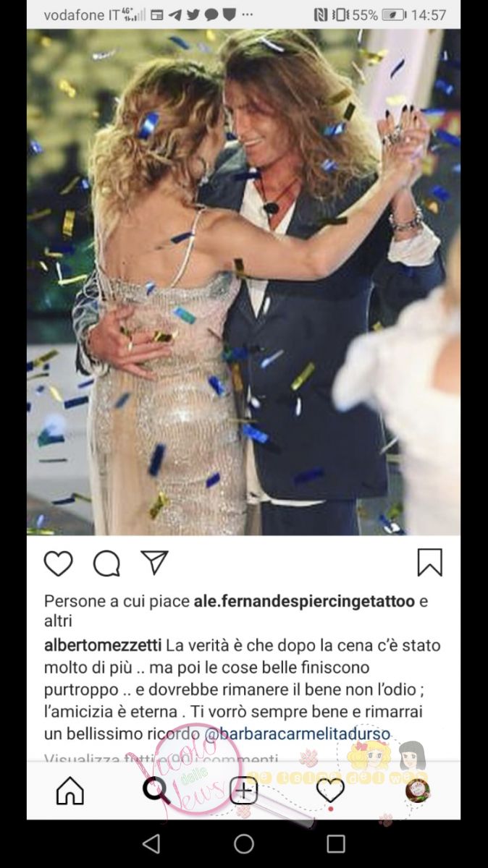
Task: Share the post with the paper plane icon
Action: click(154, 562)
